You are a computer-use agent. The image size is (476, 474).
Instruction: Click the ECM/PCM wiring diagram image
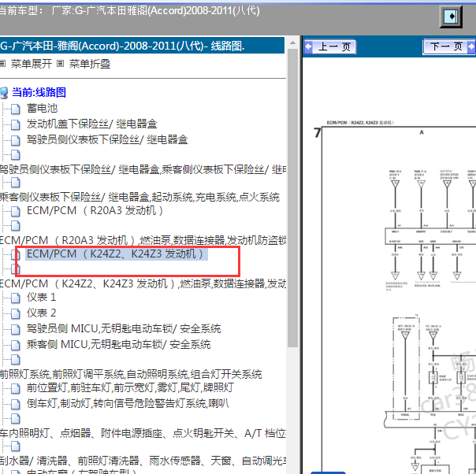395,297
